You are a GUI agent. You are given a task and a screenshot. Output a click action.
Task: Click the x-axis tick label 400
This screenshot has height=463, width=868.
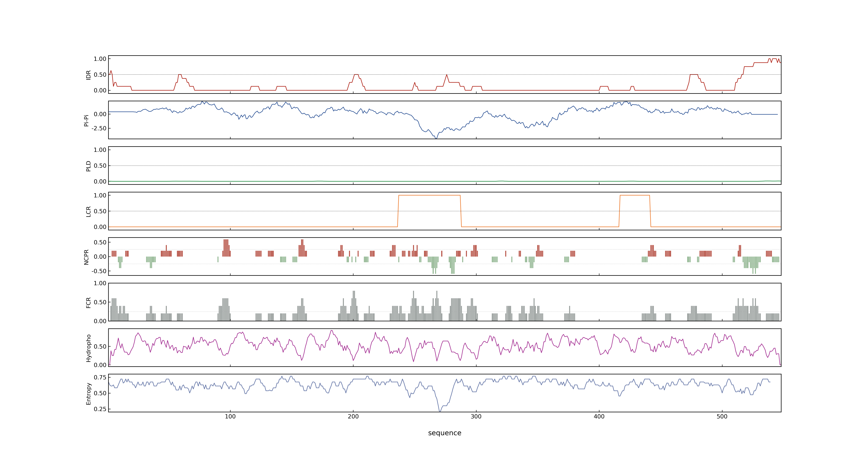(x=599, y=416)
